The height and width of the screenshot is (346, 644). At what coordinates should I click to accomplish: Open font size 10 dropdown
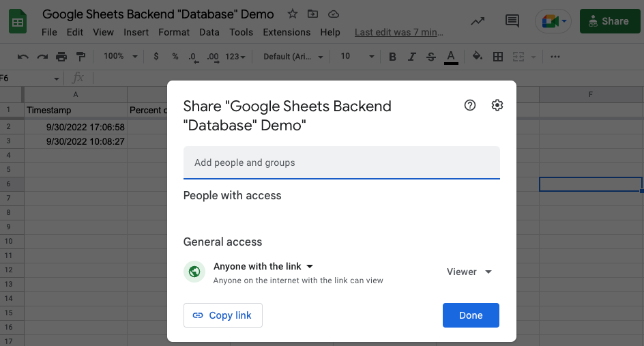coord(357,56)
